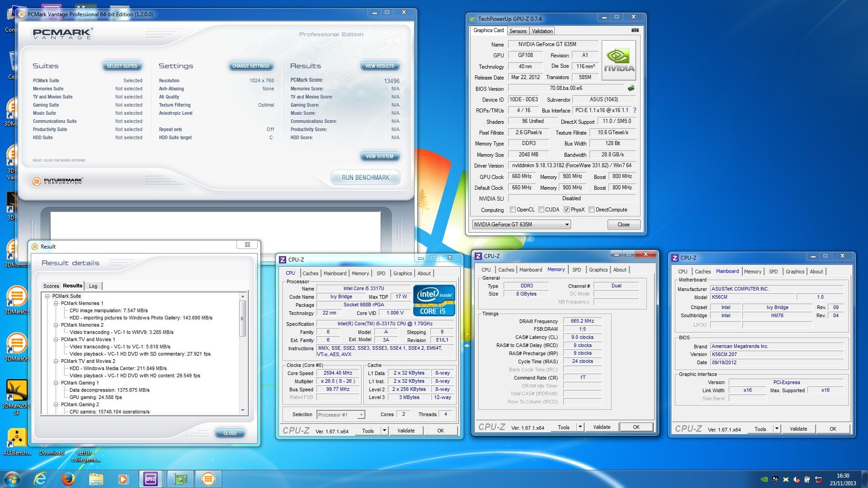Collapse the PCMark Gaming 1 node
Screen dimensions: 868x488
[56, 383]
